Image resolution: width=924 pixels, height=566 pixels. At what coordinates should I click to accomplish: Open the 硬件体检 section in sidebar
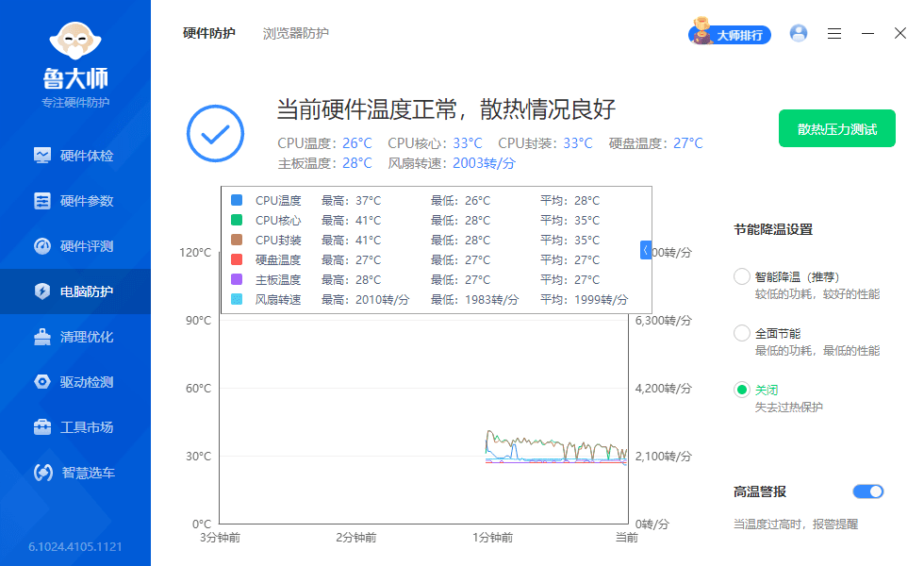click(75, 154)
